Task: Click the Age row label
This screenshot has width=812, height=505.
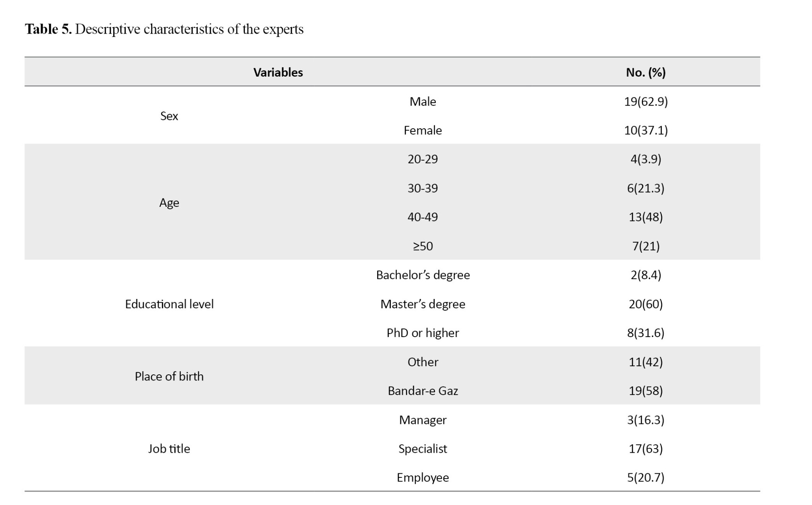Action: pyautogui.click(x=169, y=203)
